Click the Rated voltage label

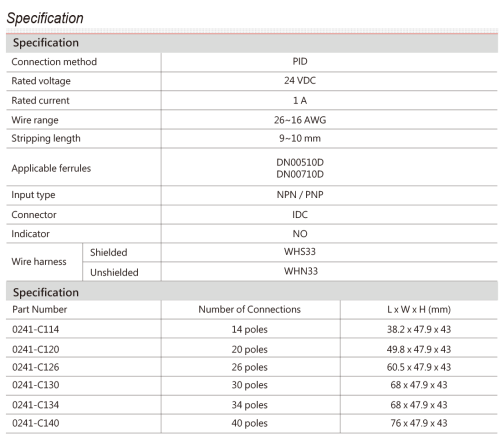tap(41, 81)
